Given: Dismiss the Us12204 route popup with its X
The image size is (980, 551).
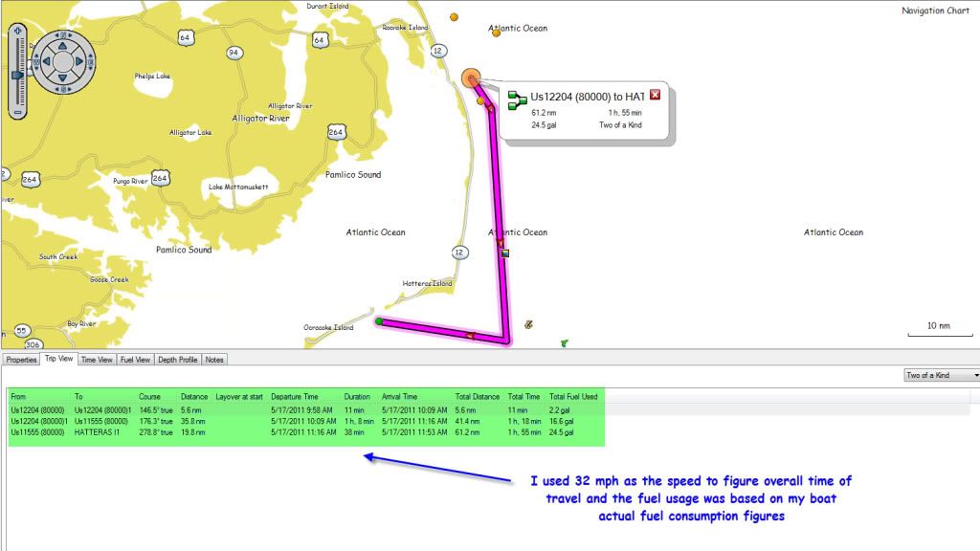Looking at the screenshot, I should [x=655, y=94].
